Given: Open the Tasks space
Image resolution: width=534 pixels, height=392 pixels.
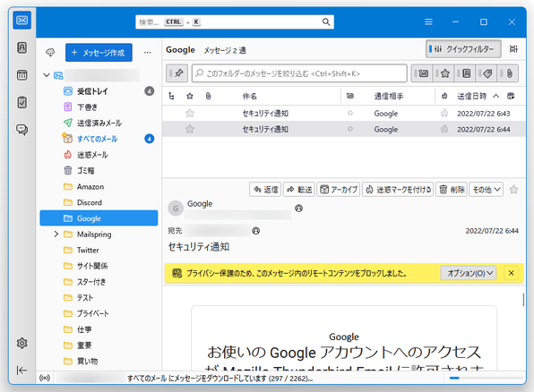Looking at the screenshot, I should pos(22,102).
